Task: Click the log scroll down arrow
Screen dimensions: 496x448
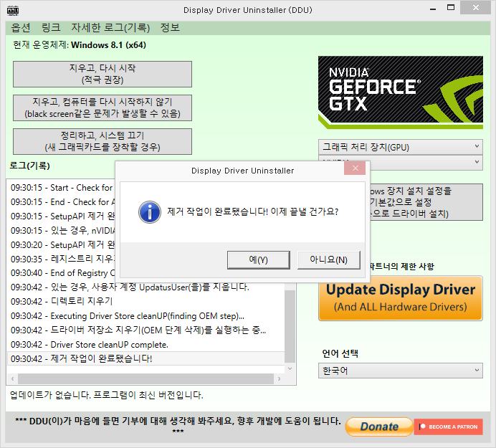Action: coord(290,368)
